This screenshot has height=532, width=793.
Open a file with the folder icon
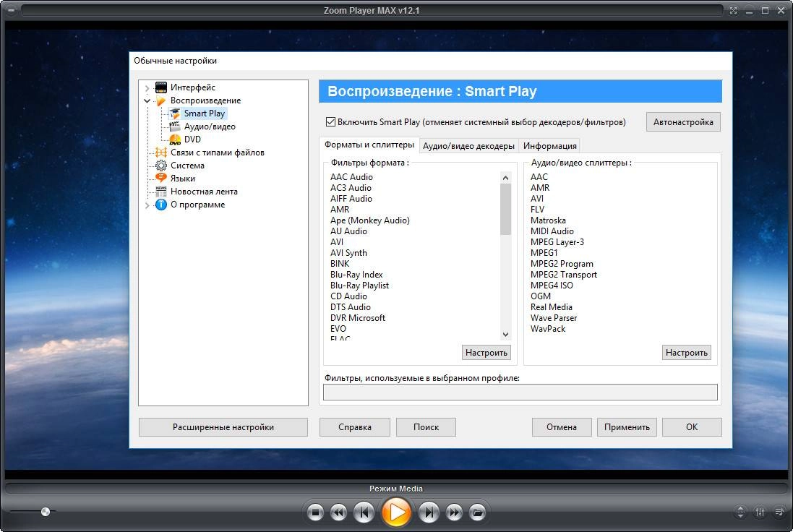point(477,512)
